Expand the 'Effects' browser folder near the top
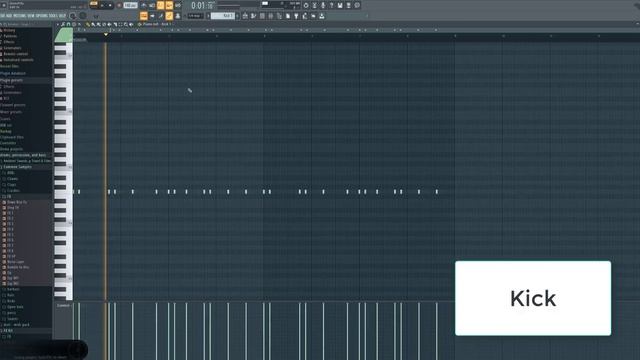Viewport: 640px width, 360px height. (x=9, y=42)
